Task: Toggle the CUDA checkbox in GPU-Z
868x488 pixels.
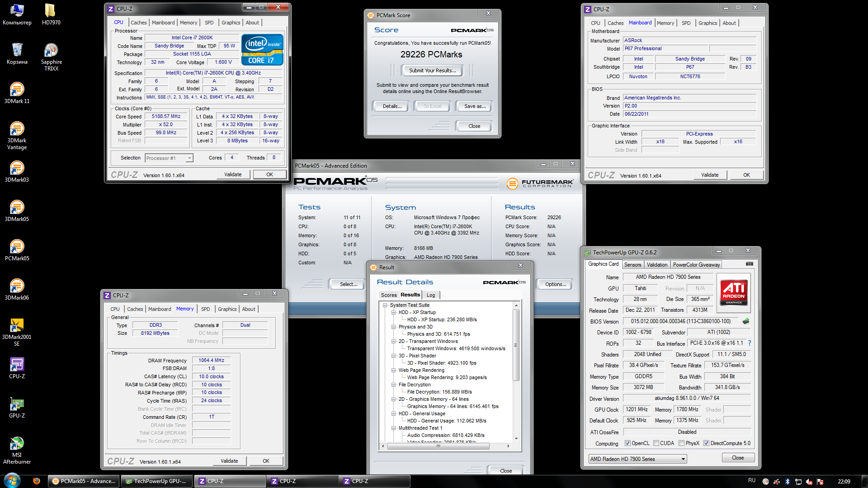Action: point(656,443)
